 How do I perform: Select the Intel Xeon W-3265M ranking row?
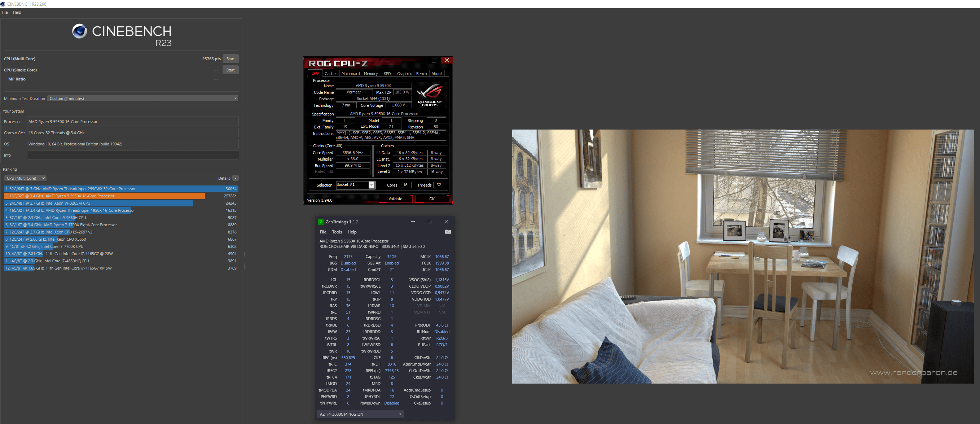coord(121,203)
